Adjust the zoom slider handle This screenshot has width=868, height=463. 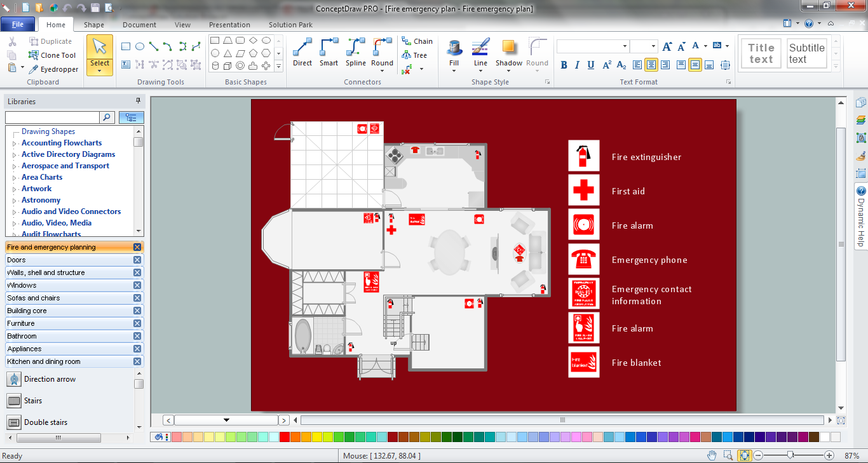click(790, 455)
